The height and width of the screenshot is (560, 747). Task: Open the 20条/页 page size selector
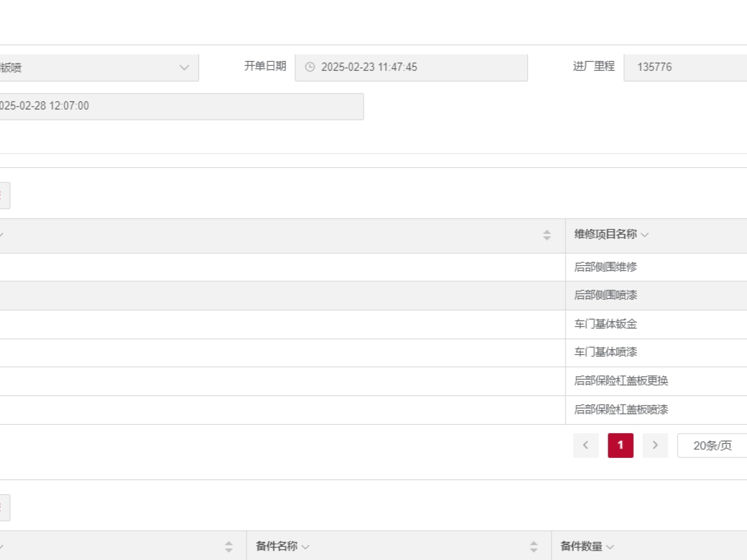point(712,446)
